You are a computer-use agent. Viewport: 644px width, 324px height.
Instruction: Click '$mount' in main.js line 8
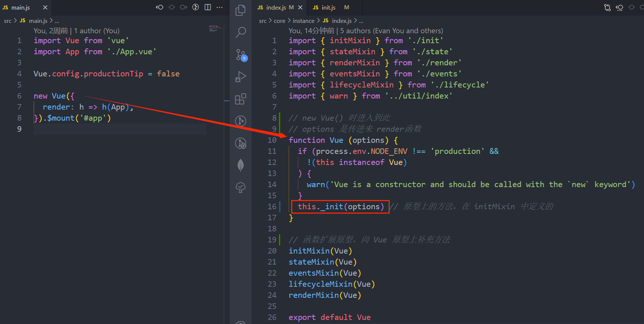click(x=61, y=118)
